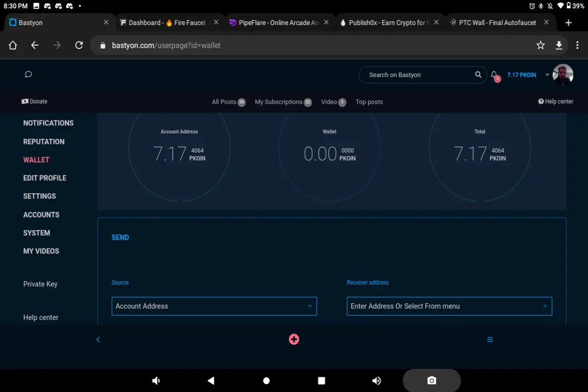
Task: Expand the Source Account Address dropdown
Action: point(214,306)
